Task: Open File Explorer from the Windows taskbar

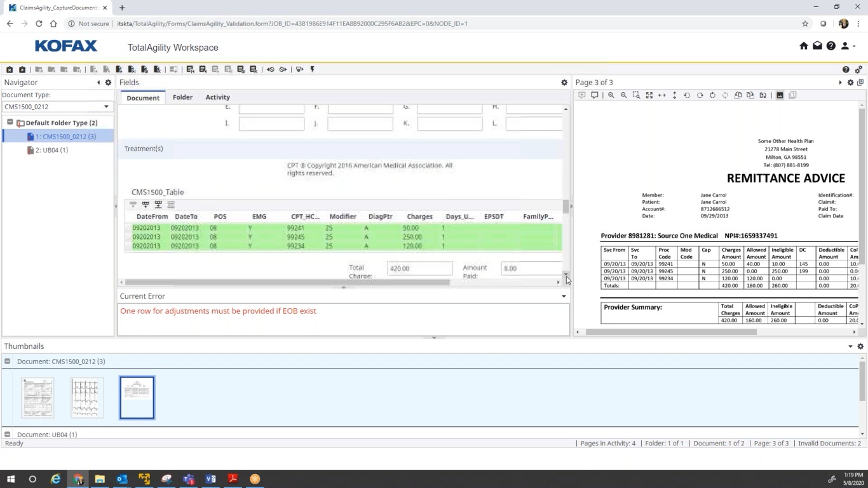Action: click(100, 479)
